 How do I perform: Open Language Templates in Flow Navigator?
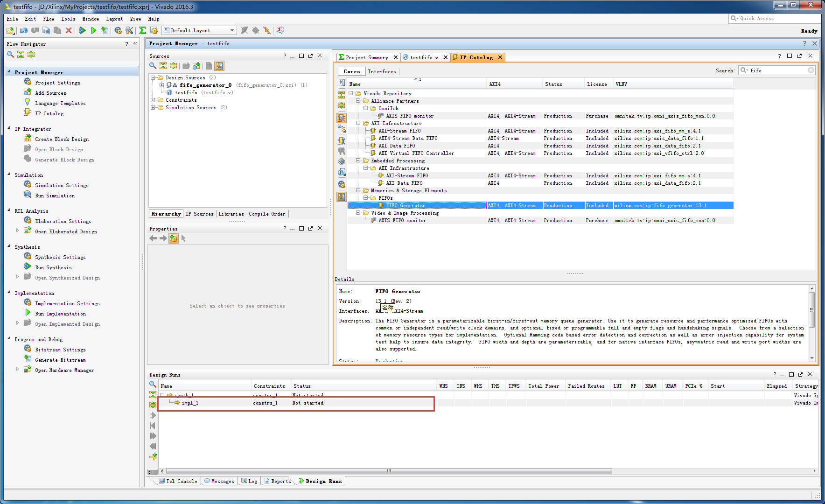[60, 103]
